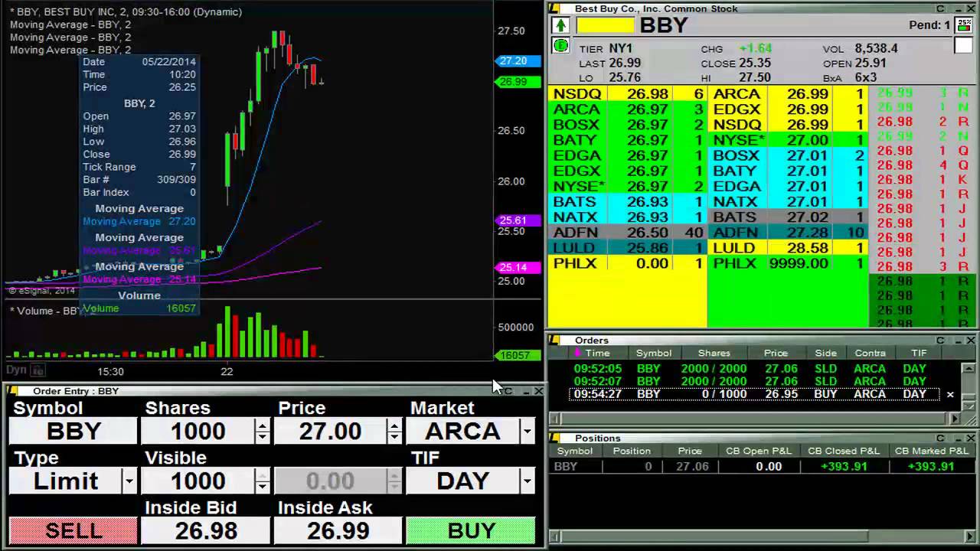Click the BUY button
The image size is (980, 551).
click(x=471, y=530)
